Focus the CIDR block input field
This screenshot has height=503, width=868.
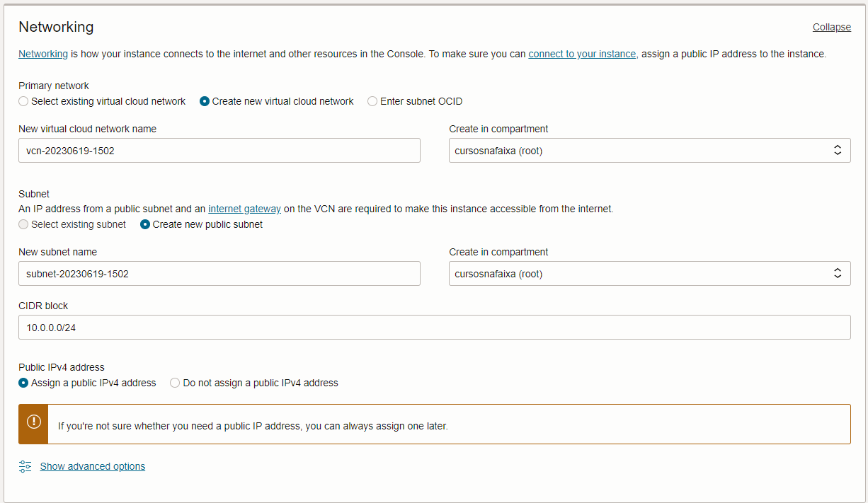(x=435, y=327)
